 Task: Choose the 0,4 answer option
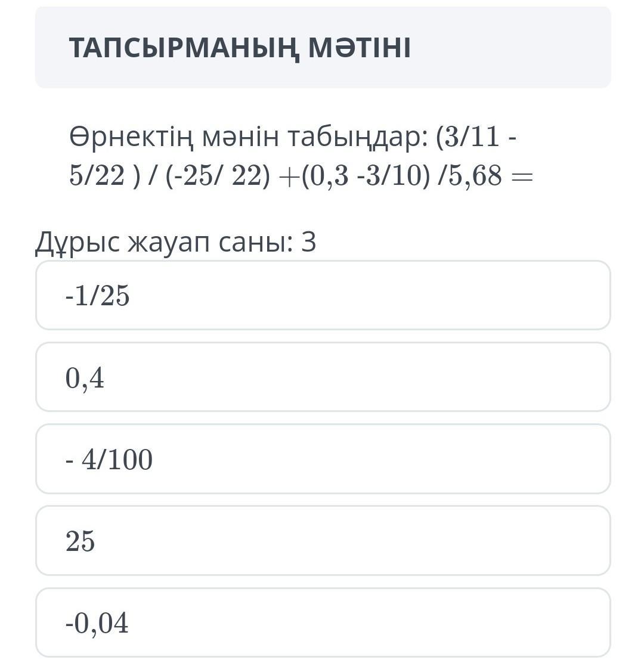pyautogui.click(x=323, y=377)
